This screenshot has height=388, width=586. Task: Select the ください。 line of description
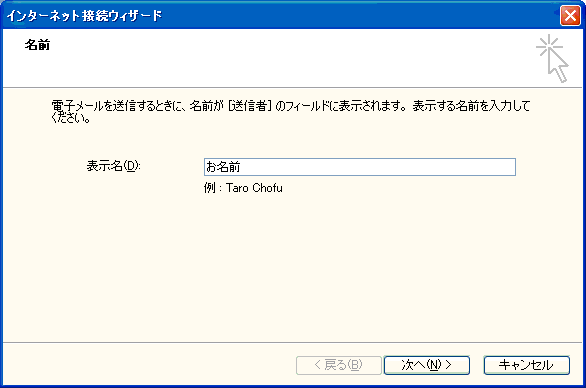click(x=71, y=118)
